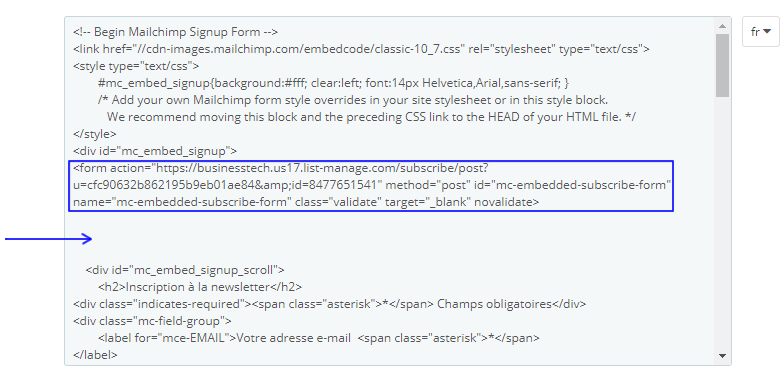Click the 'Votre adresse e-mail' label line
Image resolution: width=783 pixels, height=373 pixels.
319,338
